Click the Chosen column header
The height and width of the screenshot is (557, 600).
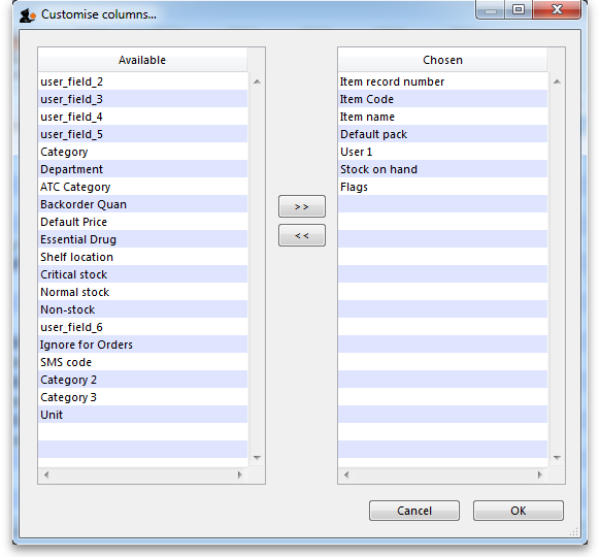coord(442,60)
